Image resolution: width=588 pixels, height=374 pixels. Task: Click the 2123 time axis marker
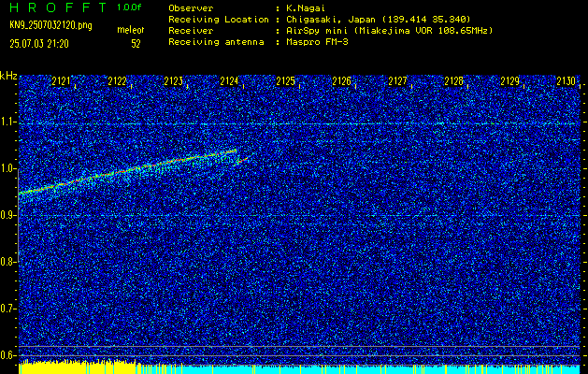[x=173, y=81]
